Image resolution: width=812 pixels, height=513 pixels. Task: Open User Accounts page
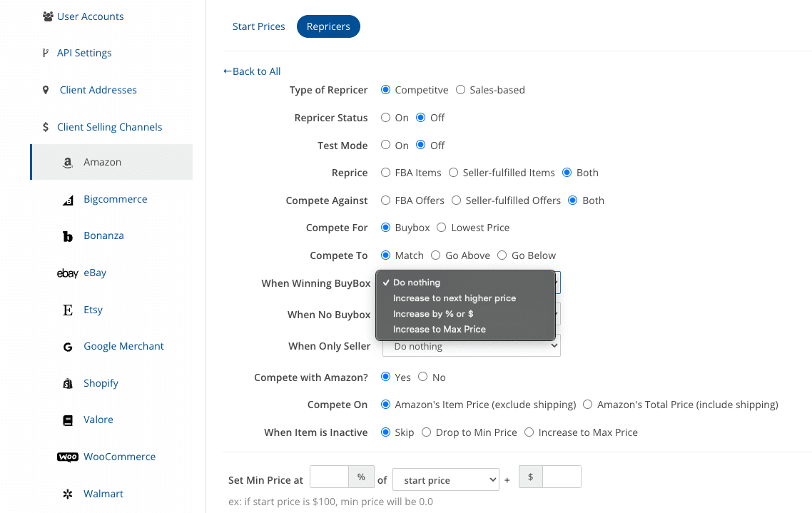pyautogui.click(x=90, y=16)
